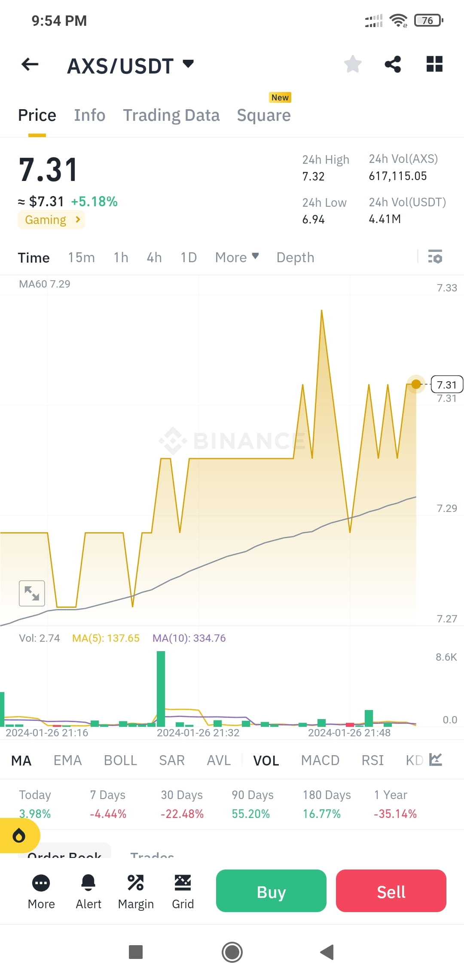Viewport: 464px width, 980px height.
Task: Open the Alert bell icon
Action: pyautogui.click(x=89, y=892)
